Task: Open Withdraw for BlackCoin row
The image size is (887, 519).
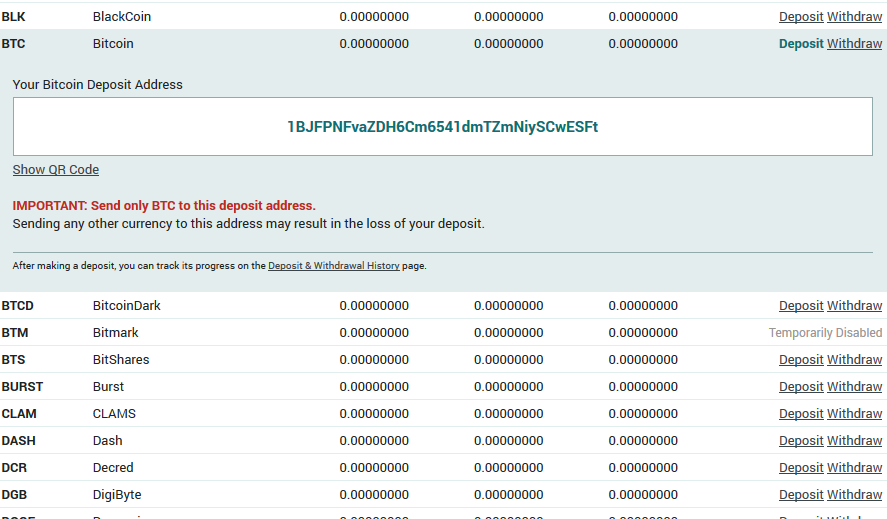Action: click(x=854, y=17)
